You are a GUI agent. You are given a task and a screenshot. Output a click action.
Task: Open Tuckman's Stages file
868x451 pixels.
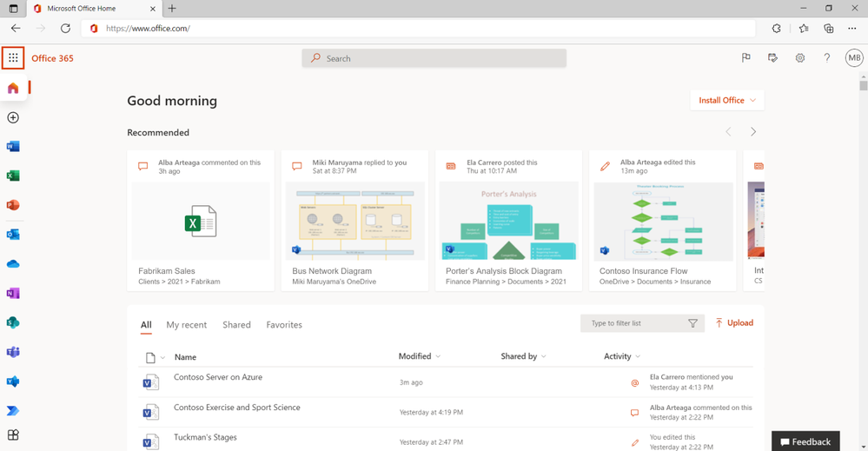(x=205, y=437)
